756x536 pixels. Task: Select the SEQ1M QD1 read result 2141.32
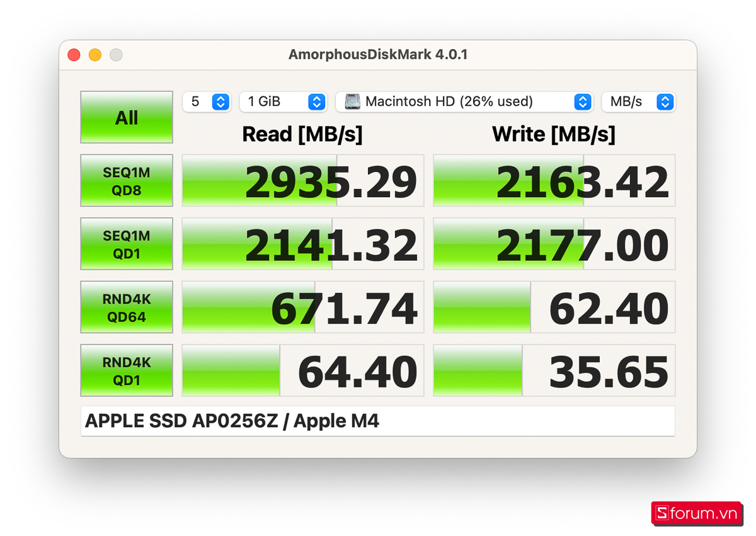point(303,244)
